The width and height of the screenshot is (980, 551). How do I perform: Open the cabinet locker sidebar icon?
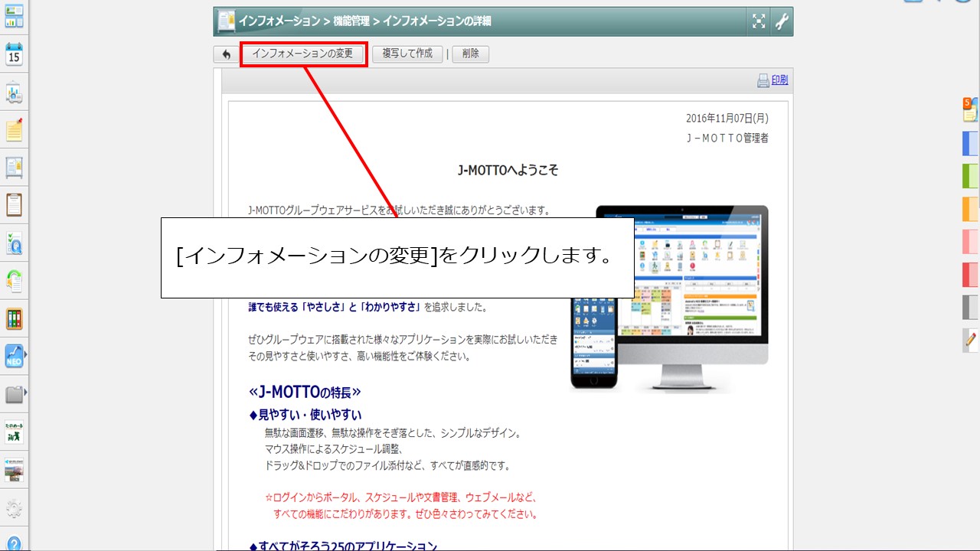tap(14, 168)
